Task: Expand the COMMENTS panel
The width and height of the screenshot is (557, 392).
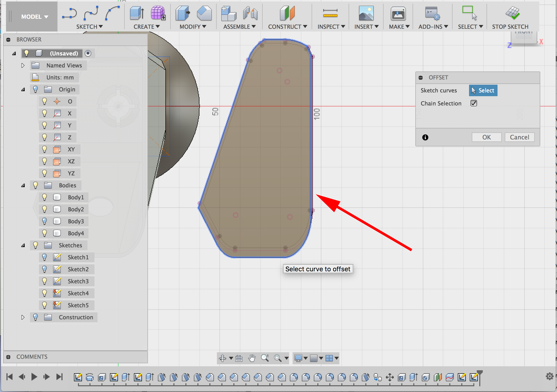Action: coord(8,357)
